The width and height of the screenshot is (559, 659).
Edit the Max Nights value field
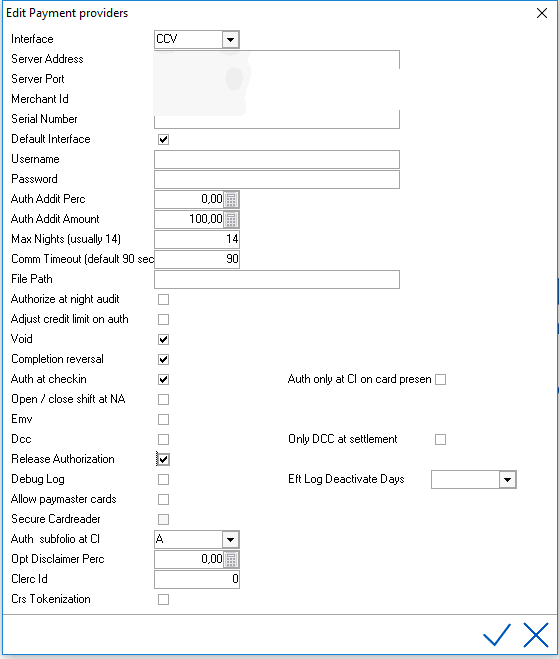(197, 240)
